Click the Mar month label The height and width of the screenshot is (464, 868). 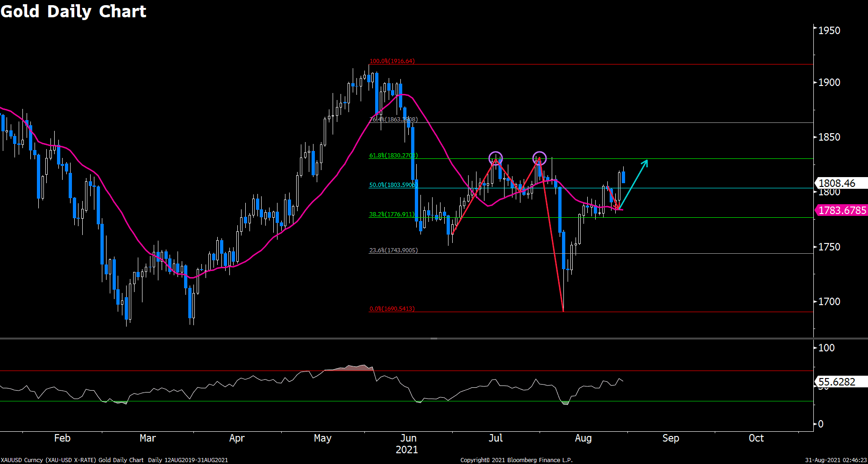[148, 438]
